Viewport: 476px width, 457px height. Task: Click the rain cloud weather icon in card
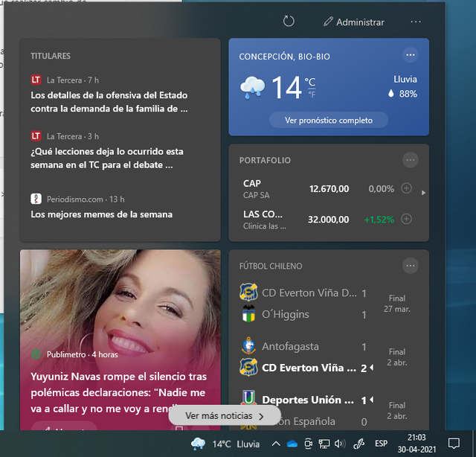(252, 88)
